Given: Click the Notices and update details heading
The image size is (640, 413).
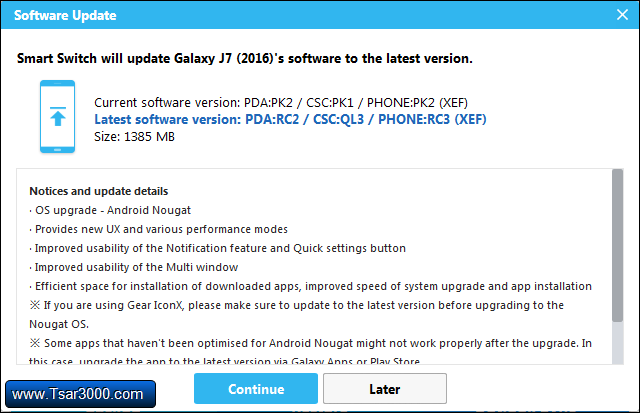Looking at the screenshot, I should [x=99, y=191].
